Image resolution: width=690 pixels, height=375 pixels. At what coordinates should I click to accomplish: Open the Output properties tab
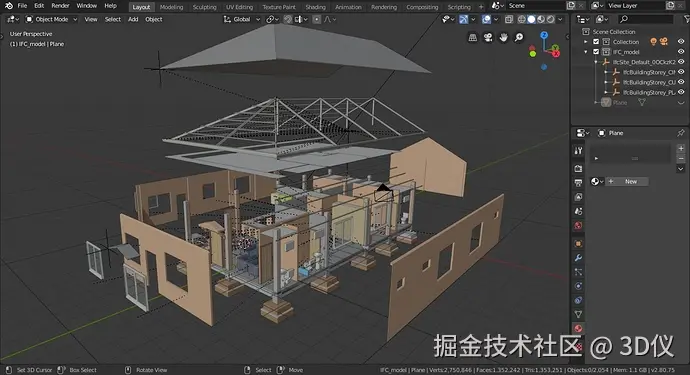578,183
